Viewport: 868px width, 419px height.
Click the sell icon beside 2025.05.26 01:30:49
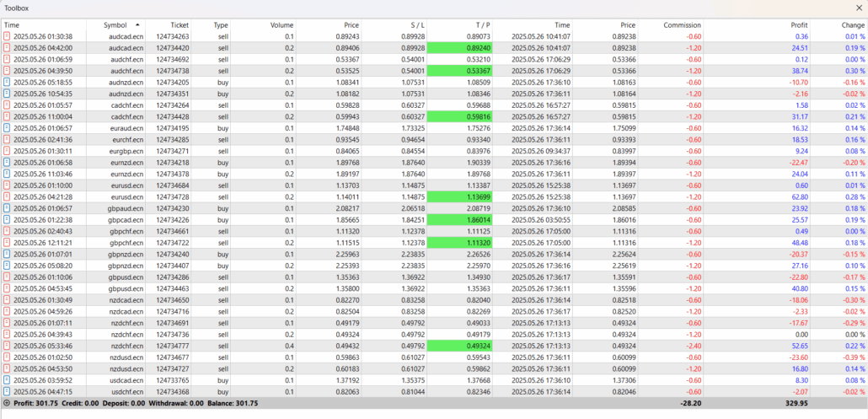[7, 300]
